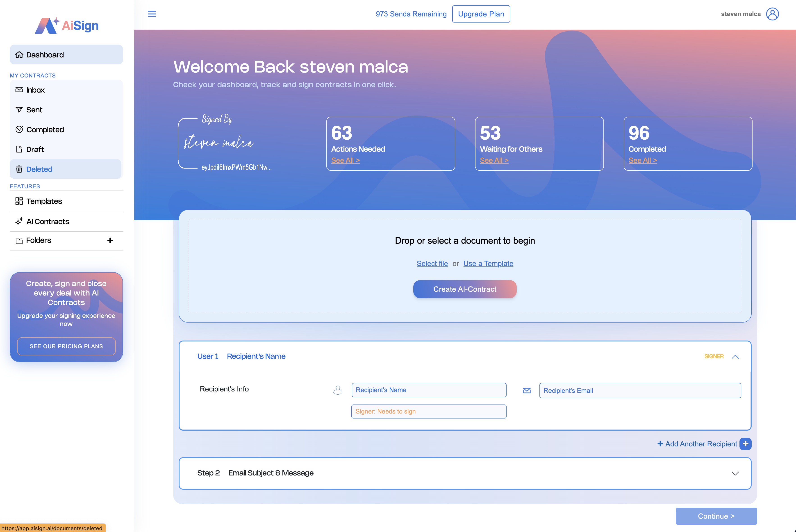Expand Step 2 Email Subject & Message

[x=735, y=473]
